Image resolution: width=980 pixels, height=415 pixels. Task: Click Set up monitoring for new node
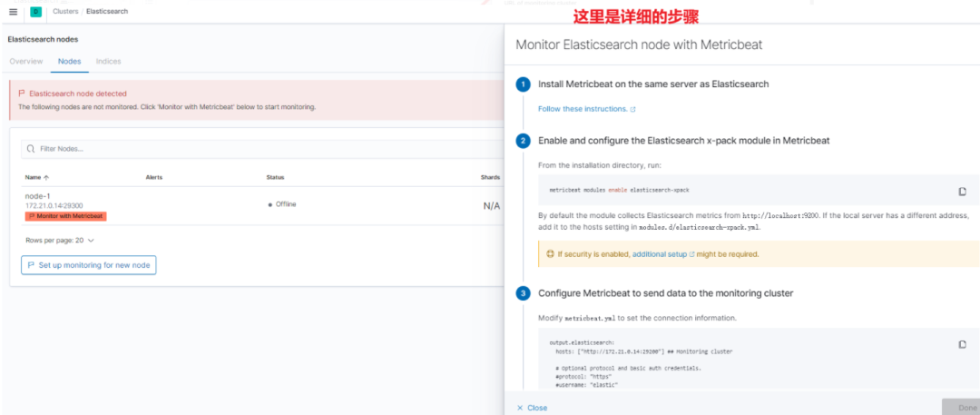click(x=89, y=265)
